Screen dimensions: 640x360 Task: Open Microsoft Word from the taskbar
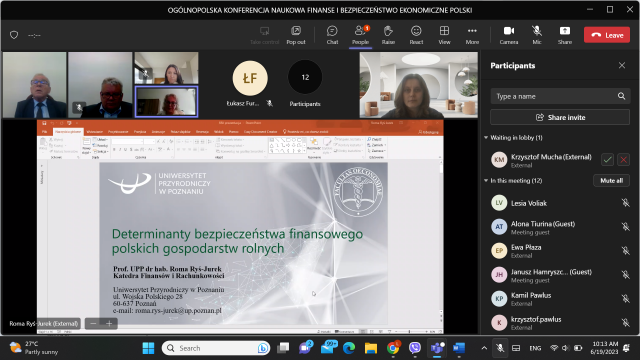(459, 348)
